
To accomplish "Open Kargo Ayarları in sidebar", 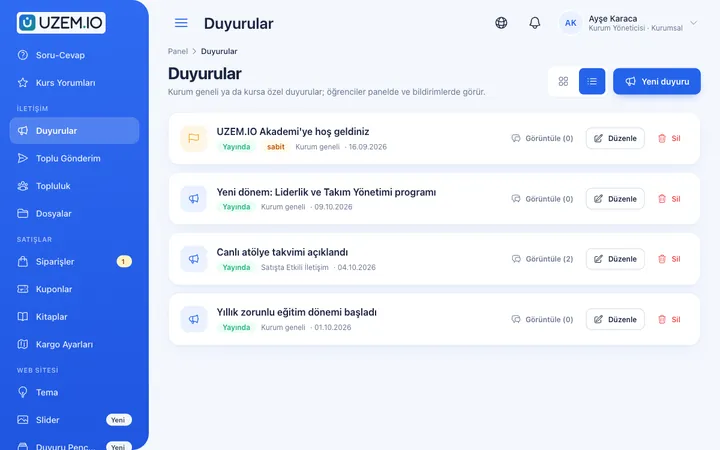I will point(74,344).
